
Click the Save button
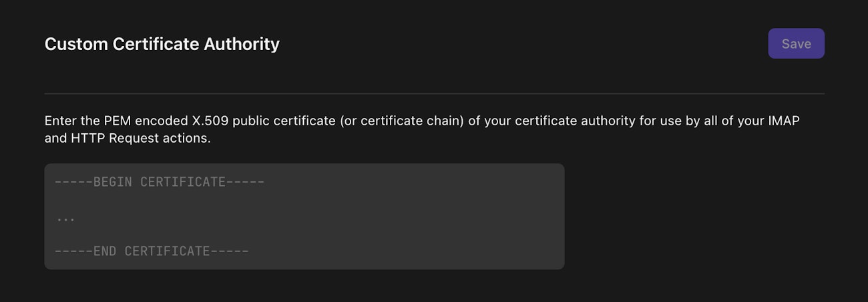point(796,43)
